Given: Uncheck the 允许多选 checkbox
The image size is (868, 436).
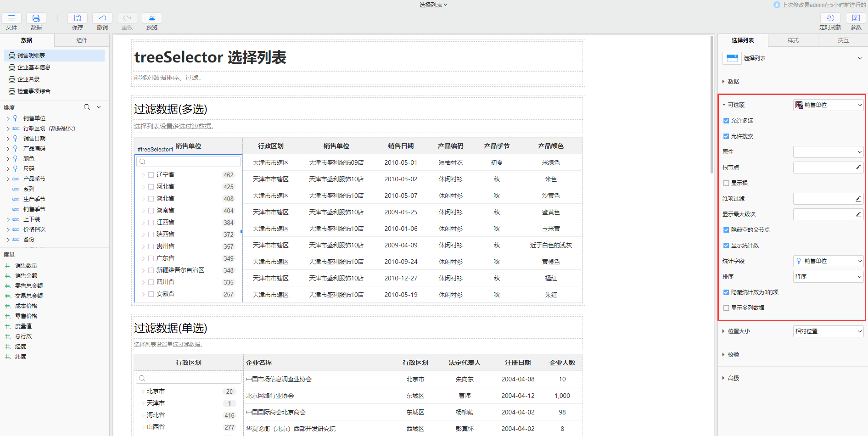Looking at the screenshot, I should click(726, 121).
